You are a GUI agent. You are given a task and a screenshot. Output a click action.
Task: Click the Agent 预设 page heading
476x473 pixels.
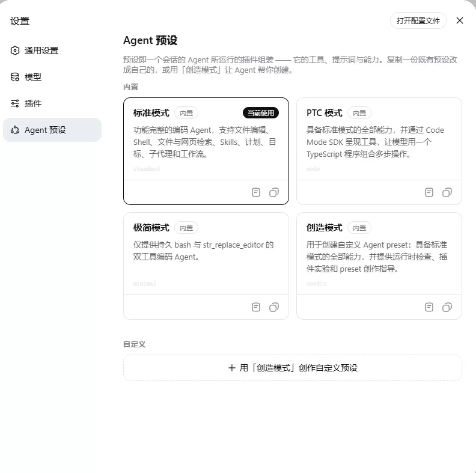point(150,40)
